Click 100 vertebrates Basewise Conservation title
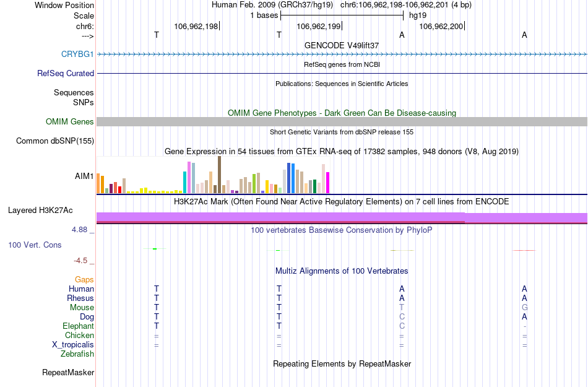The image size is (588, 387). coord(342,230)
